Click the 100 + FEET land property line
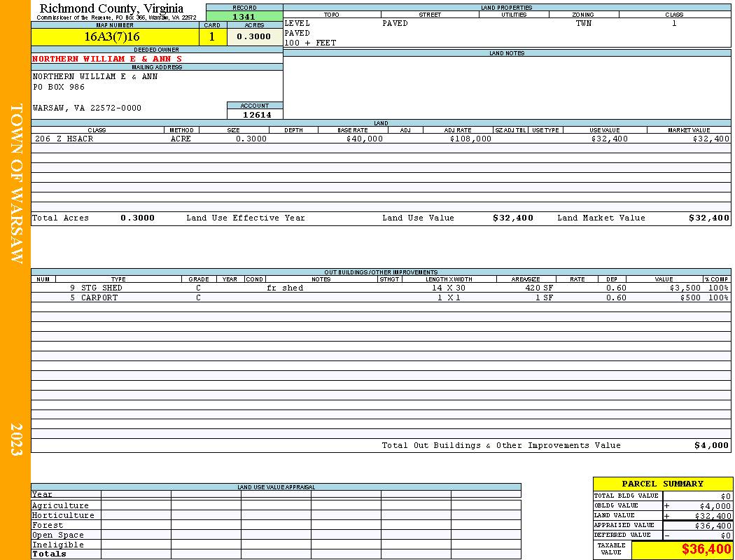 point(310,43)
